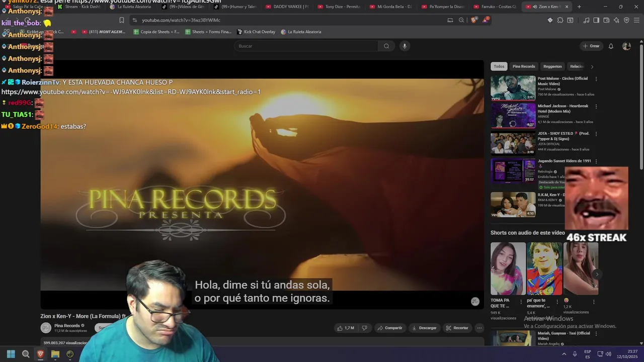The image size is (644, 362).
Task: Open the pa' que te enamore short
Action: tap(544, 268)
